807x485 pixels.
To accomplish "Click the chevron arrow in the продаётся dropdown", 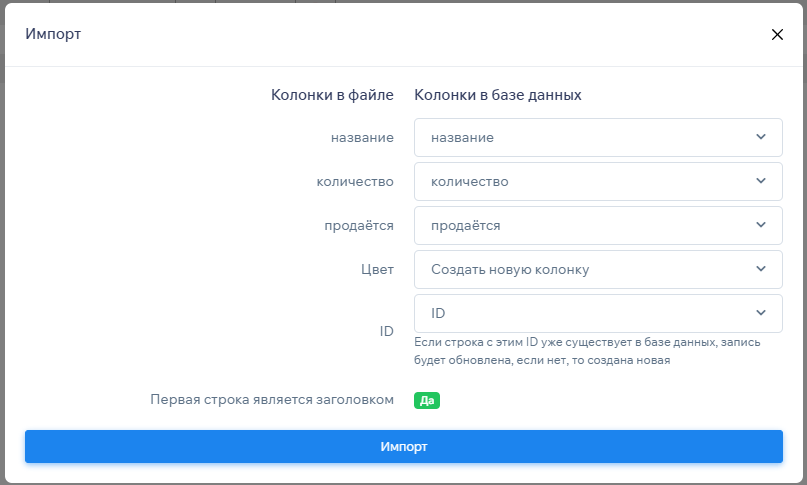I will 761,225.
